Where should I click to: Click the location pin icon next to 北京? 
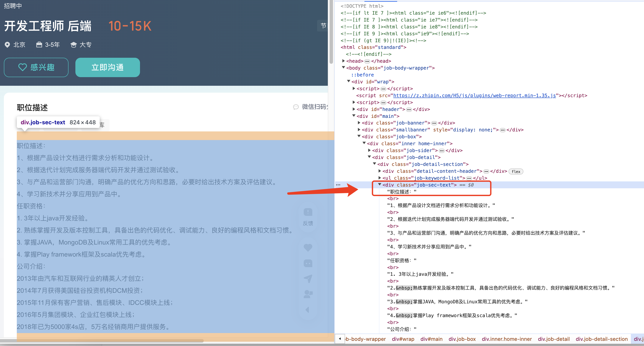[7, 45]
